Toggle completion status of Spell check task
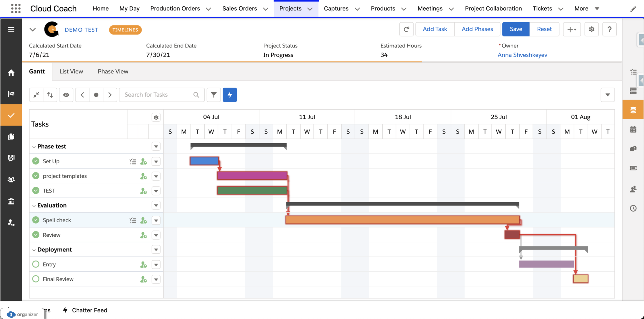This screenshot has width=644, height=319. [x=36, y=220]
